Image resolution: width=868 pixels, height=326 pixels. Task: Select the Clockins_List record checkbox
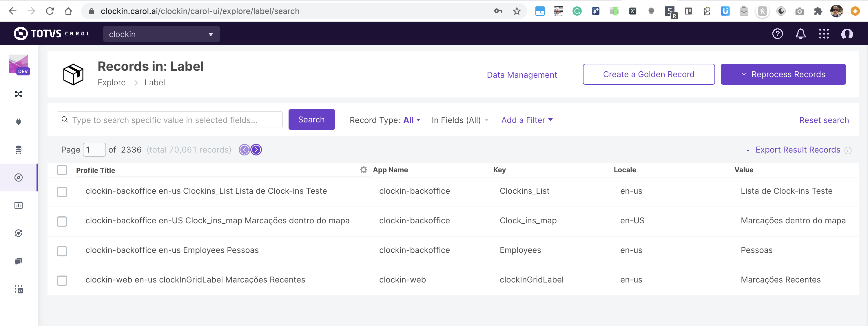[62, 192]
